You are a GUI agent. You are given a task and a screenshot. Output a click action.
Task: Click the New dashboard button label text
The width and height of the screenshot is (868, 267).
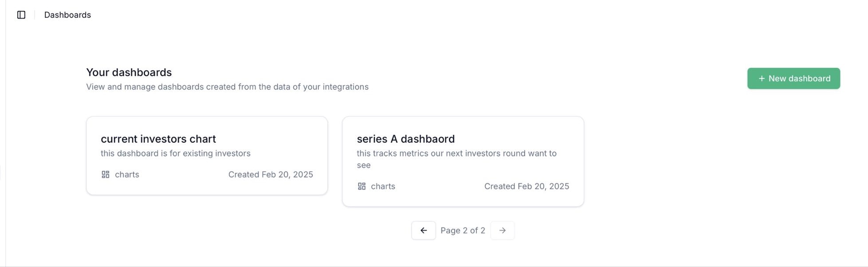pos(799,79)
